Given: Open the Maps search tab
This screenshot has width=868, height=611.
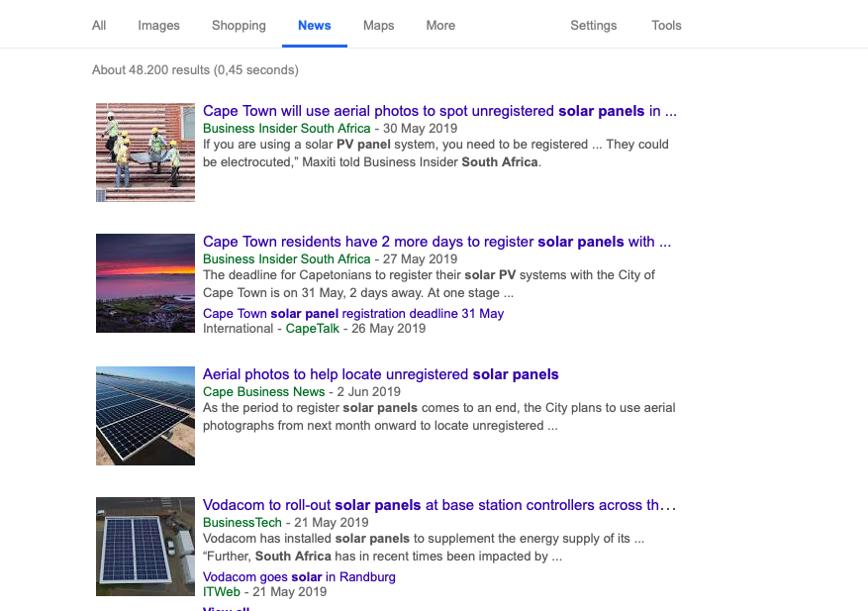Looking at the screenshot, I should pos(379,26).
